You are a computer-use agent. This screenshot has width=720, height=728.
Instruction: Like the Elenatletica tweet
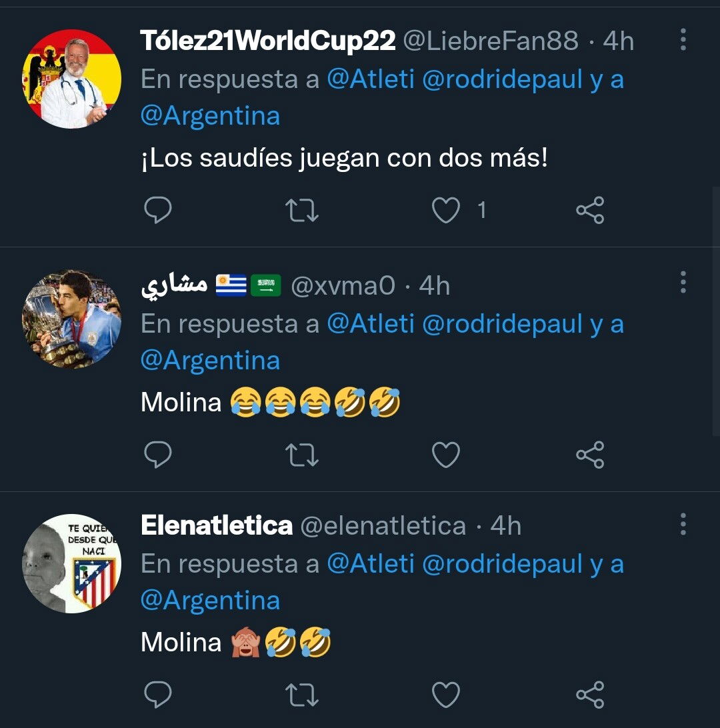pyautogui.click(x=446, y=695)
